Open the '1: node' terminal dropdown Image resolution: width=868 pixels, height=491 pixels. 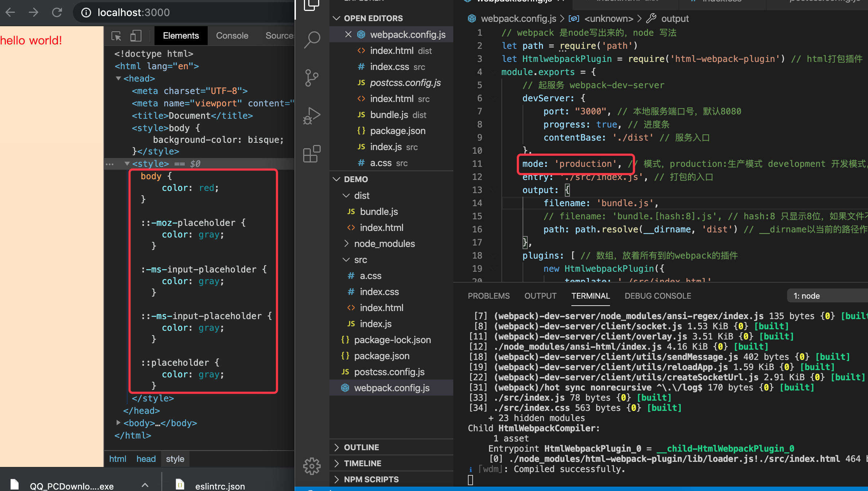pos(828,296)
